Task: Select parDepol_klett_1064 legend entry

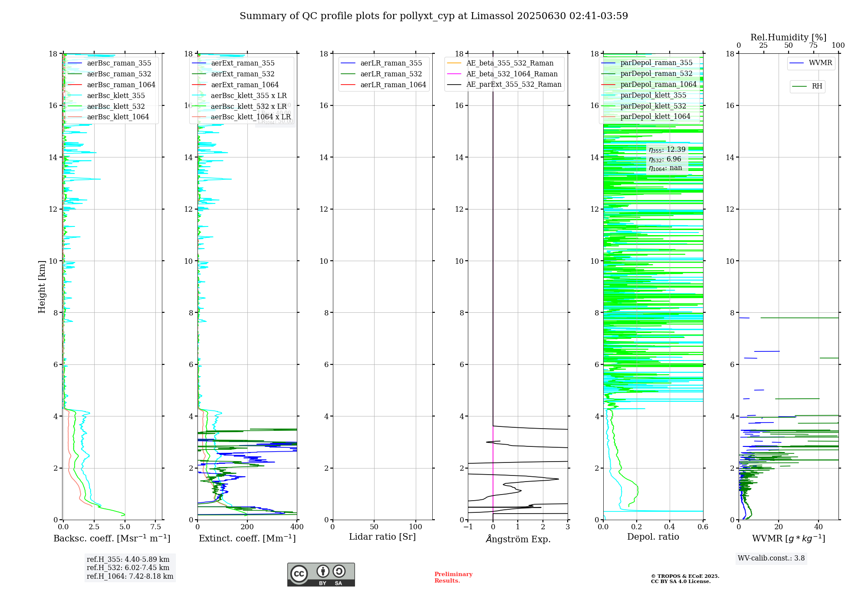Action: [x=646, y=117]
